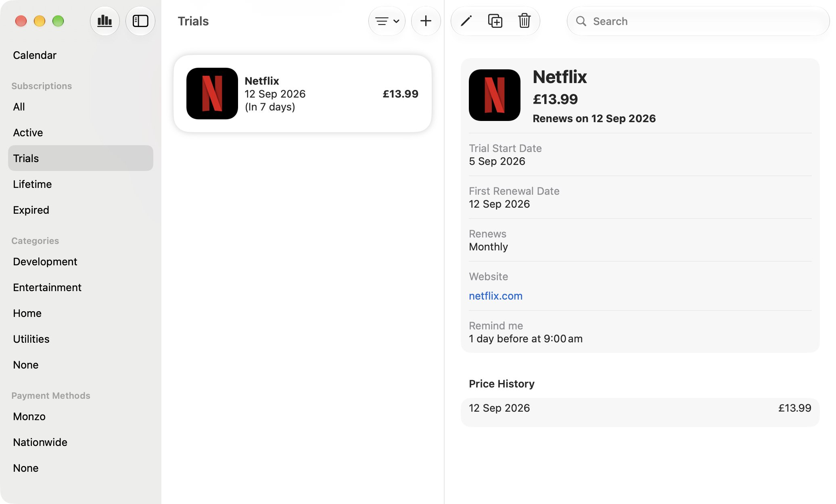Filter by Monzo payment method
This screenshot has width=836, height=504.
(x=81, y=417)
